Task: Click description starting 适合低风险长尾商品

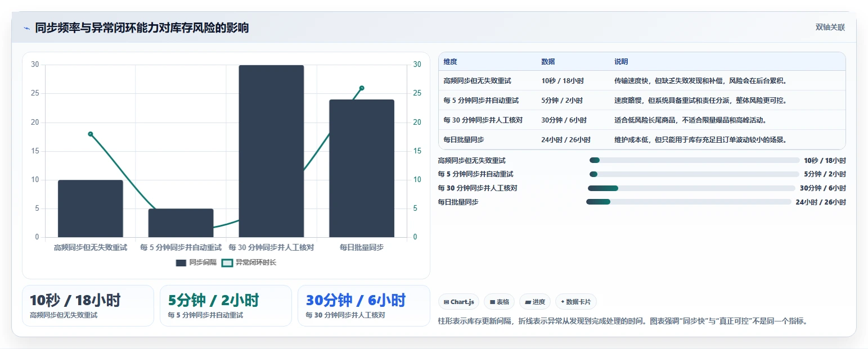Action: pyautogui.click(x=690, y=120)
